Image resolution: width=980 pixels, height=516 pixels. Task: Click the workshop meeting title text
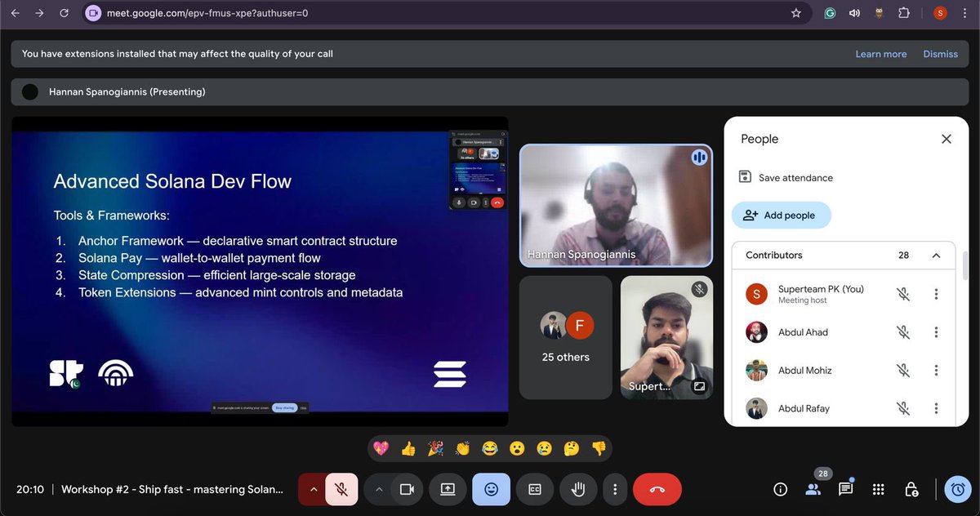point(172,489)
